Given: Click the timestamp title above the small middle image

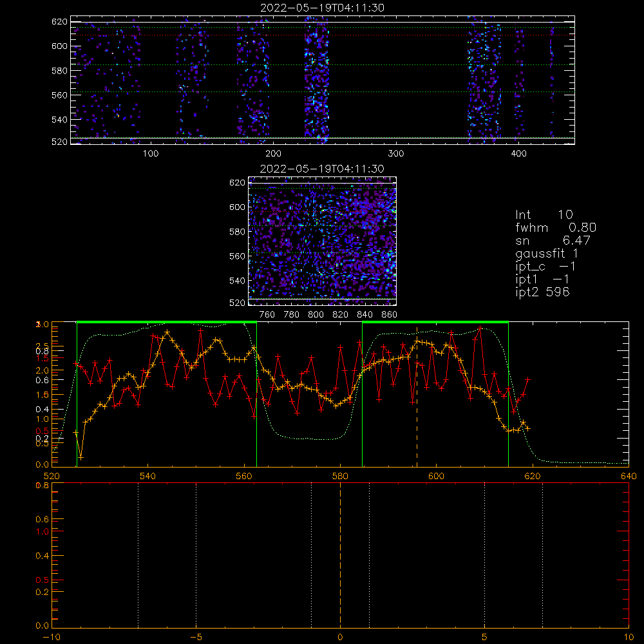Looking at the screenshot, I should tap(323, 169).
